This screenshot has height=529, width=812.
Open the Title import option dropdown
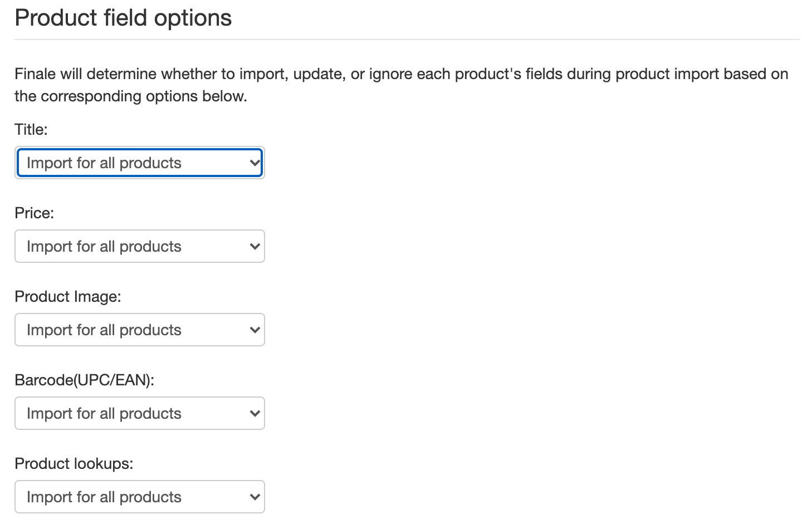(x=139, y=163)
